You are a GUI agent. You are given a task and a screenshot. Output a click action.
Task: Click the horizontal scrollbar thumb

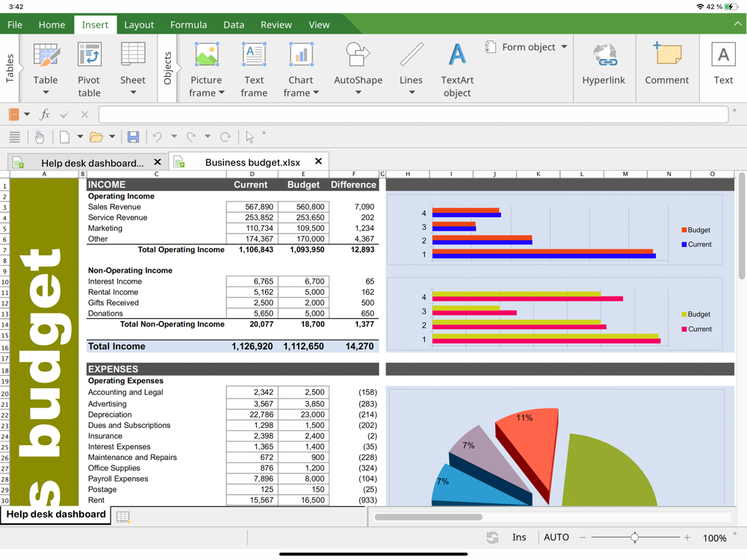click(x=428, y=517)
